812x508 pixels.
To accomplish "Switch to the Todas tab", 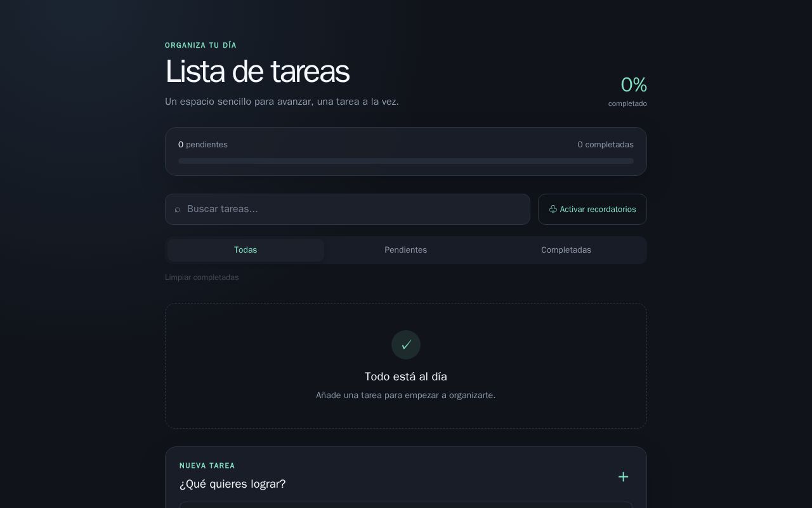I will pyautogui.click(x=246, y=250).
